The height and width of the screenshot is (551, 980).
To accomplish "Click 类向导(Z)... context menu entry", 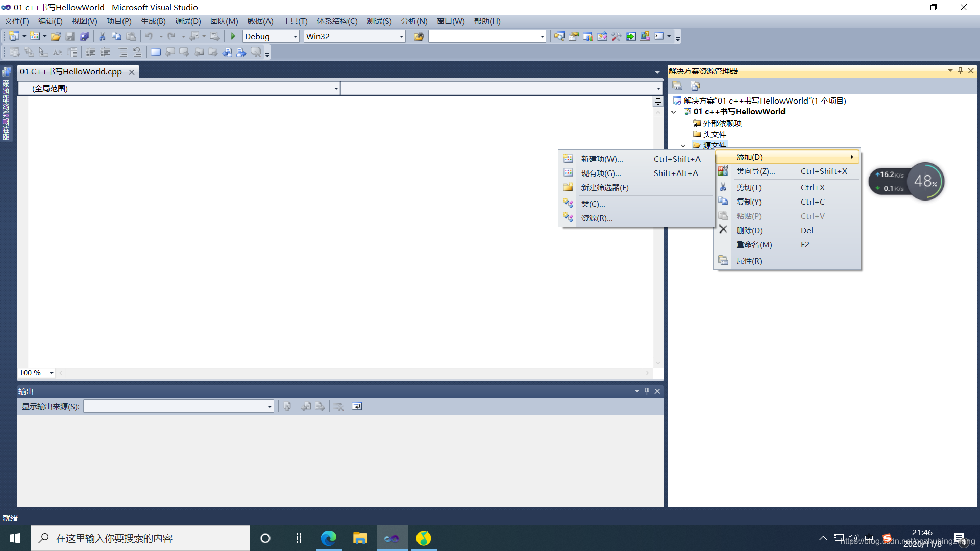I will 787,171.
